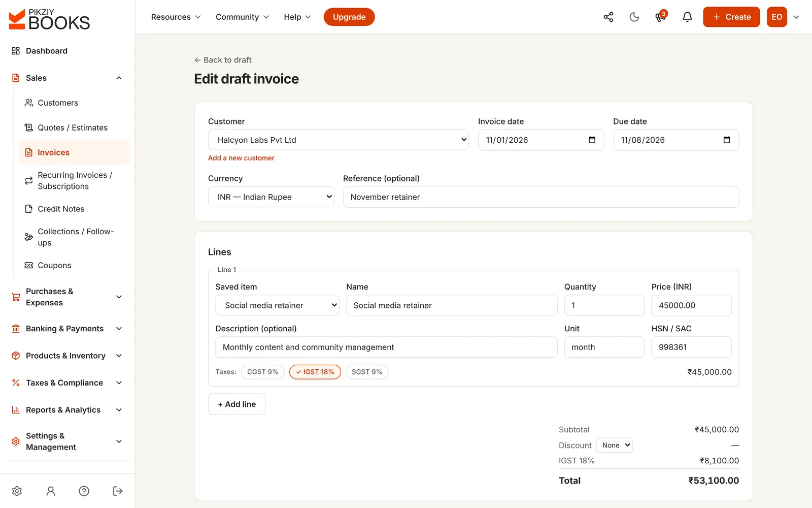Open the Community menu
This screenshot has width=812, height=508.
[242, 17]
